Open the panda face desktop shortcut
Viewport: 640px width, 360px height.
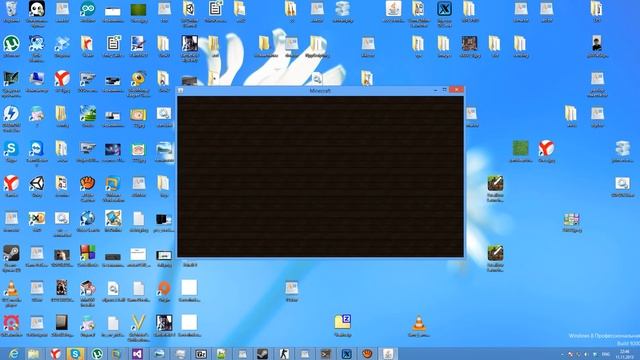tap(37, 9)
